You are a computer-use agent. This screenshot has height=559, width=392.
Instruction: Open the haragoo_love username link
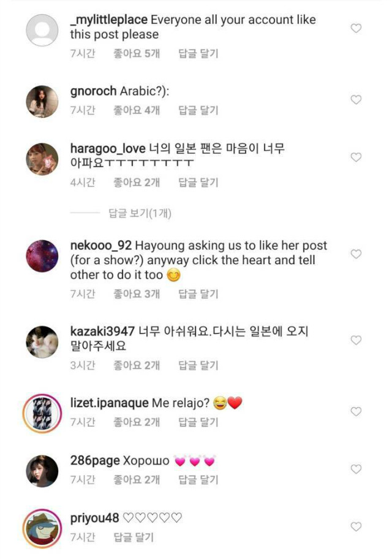108,149
